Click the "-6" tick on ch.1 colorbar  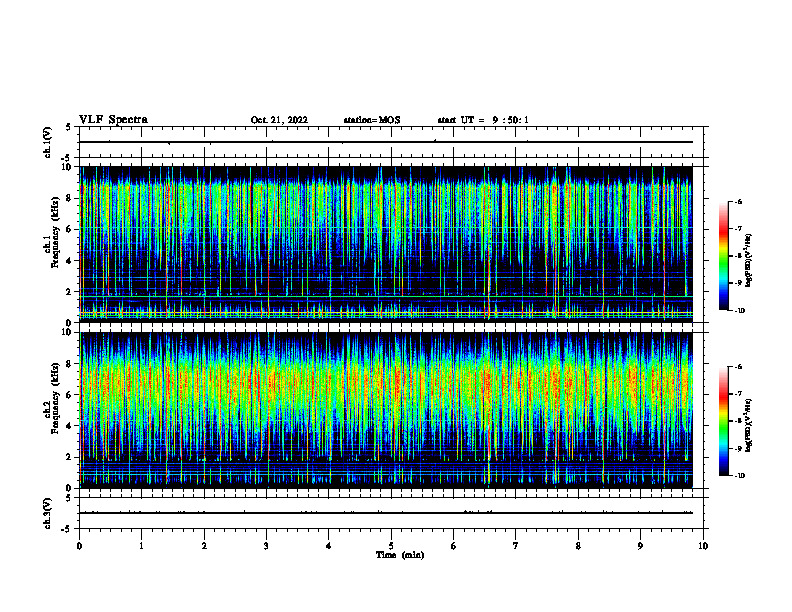(x=738, y=202)
